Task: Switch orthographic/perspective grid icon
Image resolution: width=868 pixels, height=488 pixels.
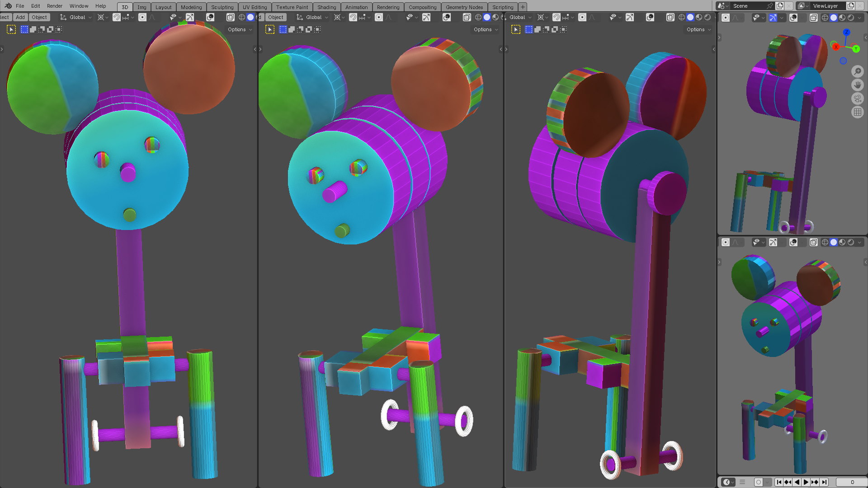Action: pos(857,112)
